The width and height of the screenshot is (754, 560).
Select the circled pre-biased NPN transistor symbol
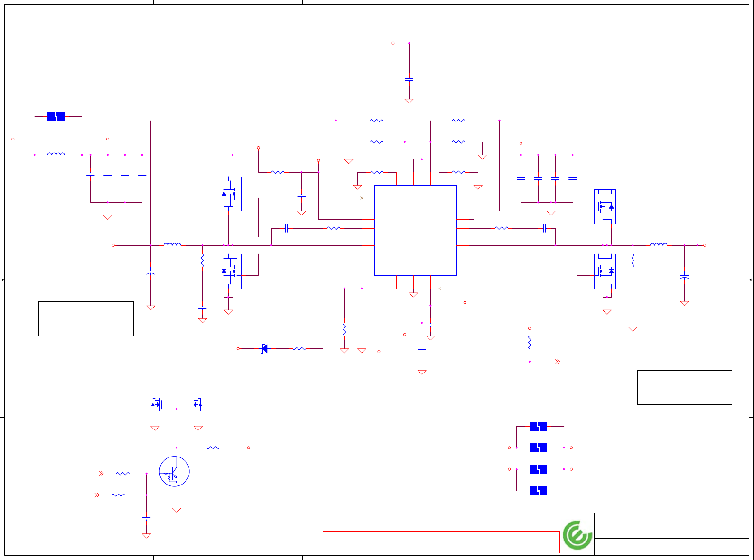click(175, 471)
